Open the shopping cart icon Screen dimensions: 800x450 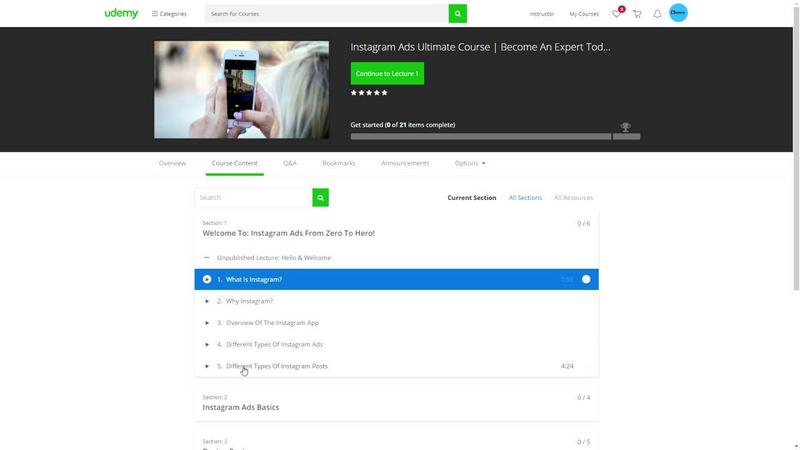coord(637,14)
